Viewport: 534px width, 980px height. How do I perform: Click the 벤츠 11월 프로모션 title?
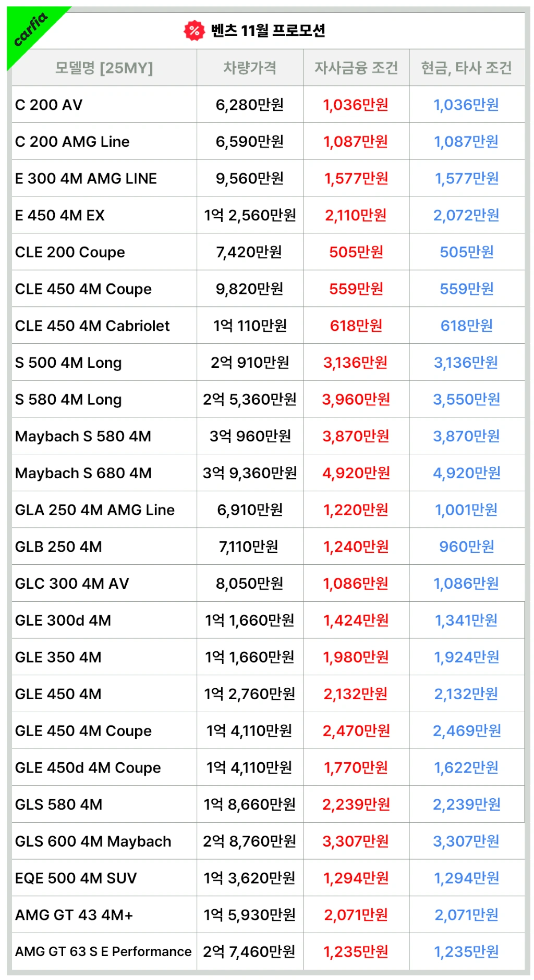click(x=268, y=31)
